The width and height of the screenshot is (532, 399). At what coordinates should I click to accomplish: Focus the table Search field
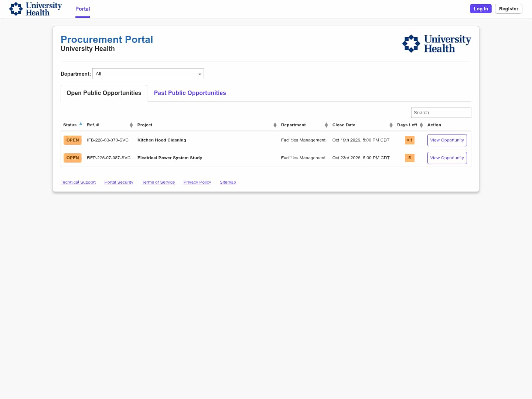click(441, 113)
